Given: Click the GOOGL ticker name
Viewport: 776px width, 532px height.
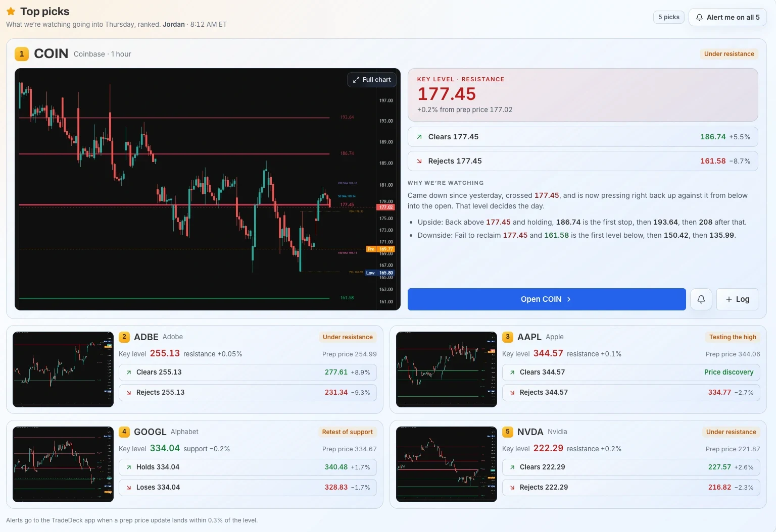Looking at the screenshot, I should tap(150, 432).
